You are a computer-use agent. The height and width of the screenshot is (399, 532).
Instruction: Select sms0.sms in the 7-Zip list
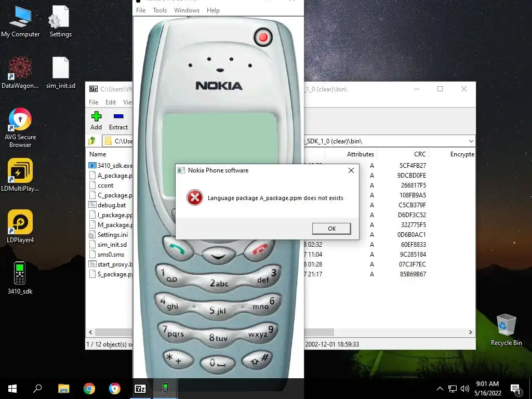(x=111, y=254)
